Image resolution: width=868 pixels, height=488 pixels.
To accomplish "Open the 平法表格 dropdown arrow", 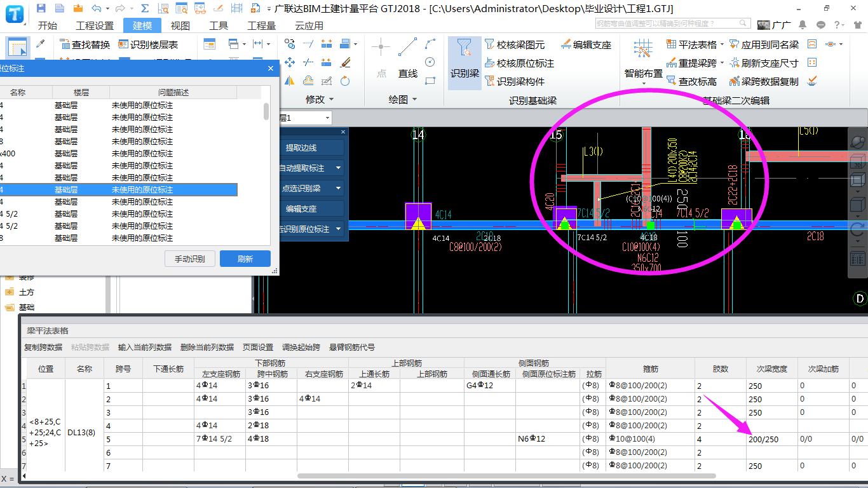I will click(x=722, y=44).
